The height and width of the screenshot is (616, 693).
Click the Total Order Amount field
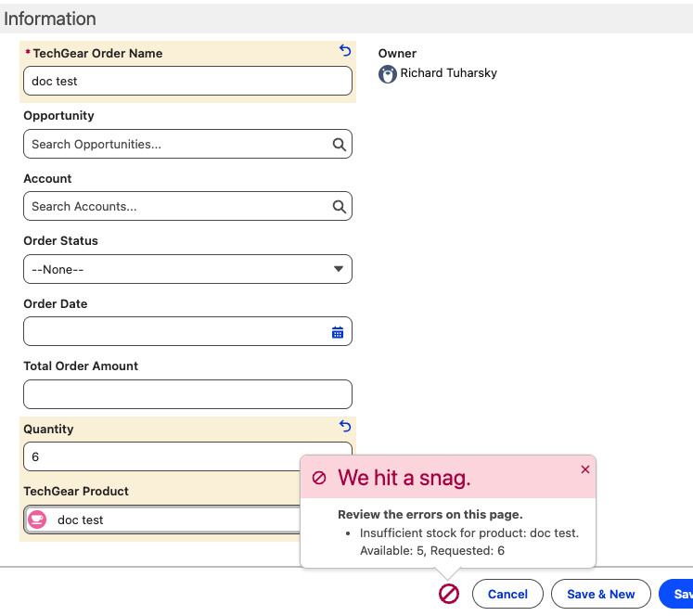(x=187, y=394)
